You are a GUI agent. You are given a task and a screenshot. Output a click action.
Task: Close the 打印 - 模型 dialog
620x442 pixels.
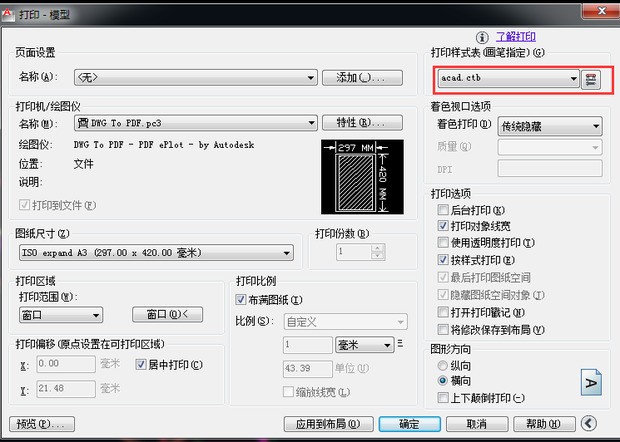click(601, 10)
